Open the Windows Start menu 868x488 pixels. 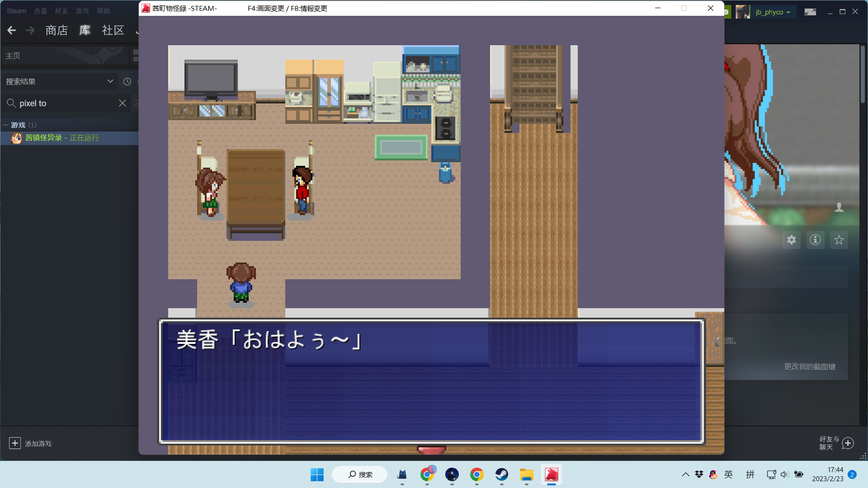click(x=317, y=474)
